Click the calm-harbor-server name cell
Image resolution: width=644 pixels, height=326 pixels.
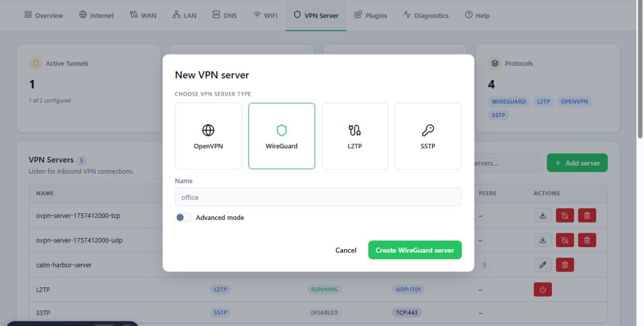click(64, 265)
